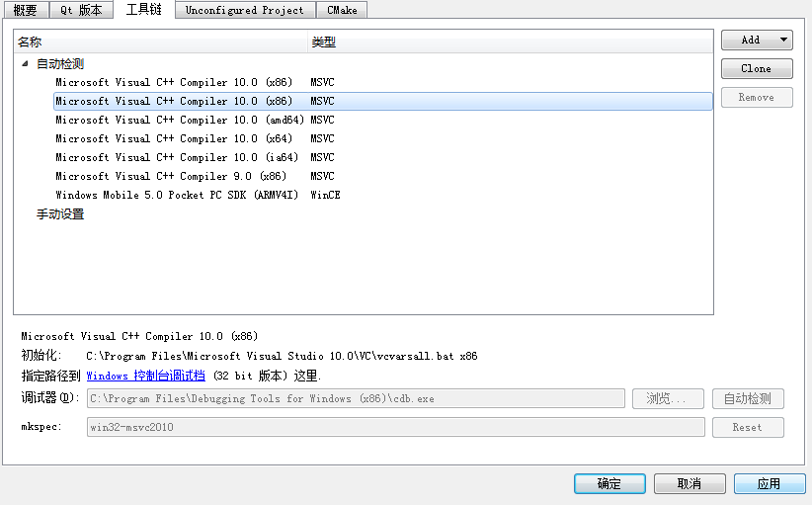Click the Reset button
The width and height of the screenshot is (812, 505).
point(748,427)
